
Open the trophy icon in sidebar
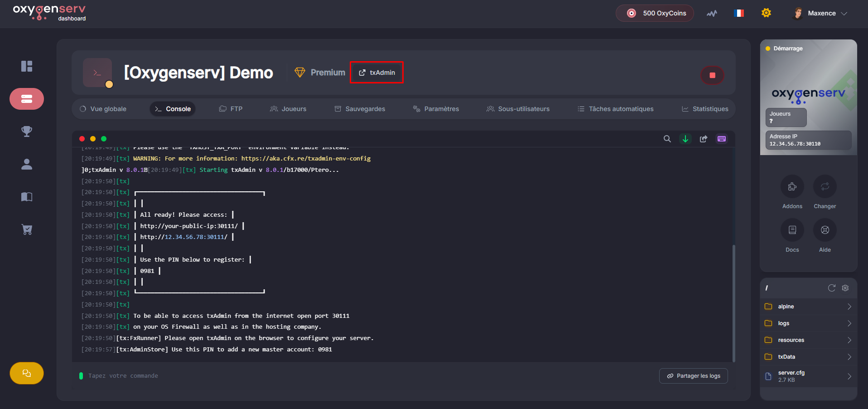tap(27, 131)
